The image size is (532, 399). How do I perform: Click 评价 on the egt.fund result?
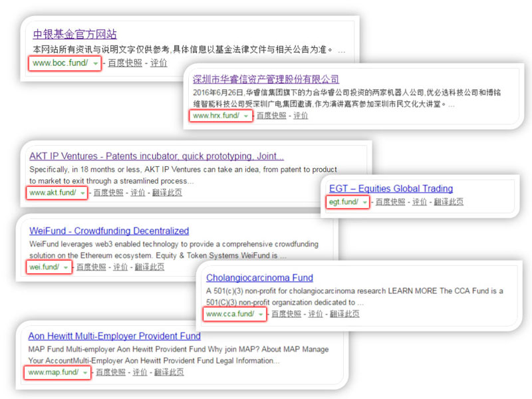(420, 201)
